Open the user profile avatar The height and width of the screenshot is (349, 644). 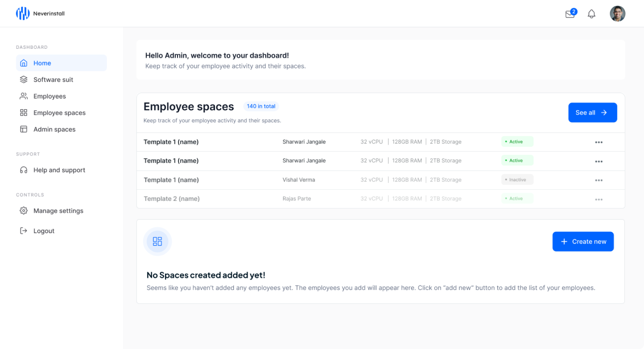(617, 14)
